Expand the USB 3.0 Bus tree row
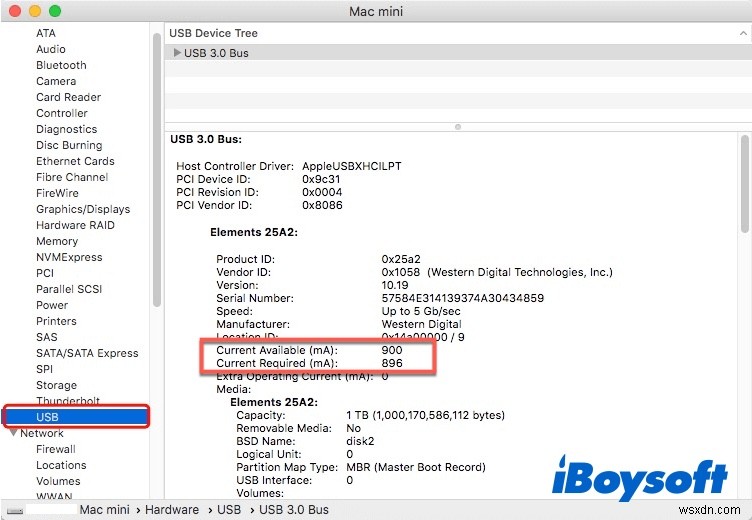The height and width of the screenshot is (520, 752). point(177,53)
